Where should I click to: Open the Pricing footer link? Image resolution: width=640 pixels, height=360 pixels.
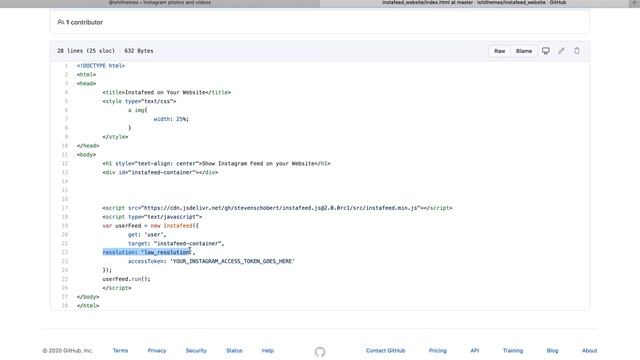pos(438,351)
